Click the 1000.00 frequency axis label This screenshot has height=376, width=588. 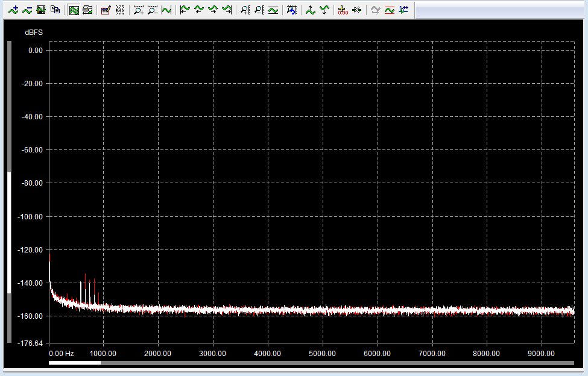pos(103,354)
